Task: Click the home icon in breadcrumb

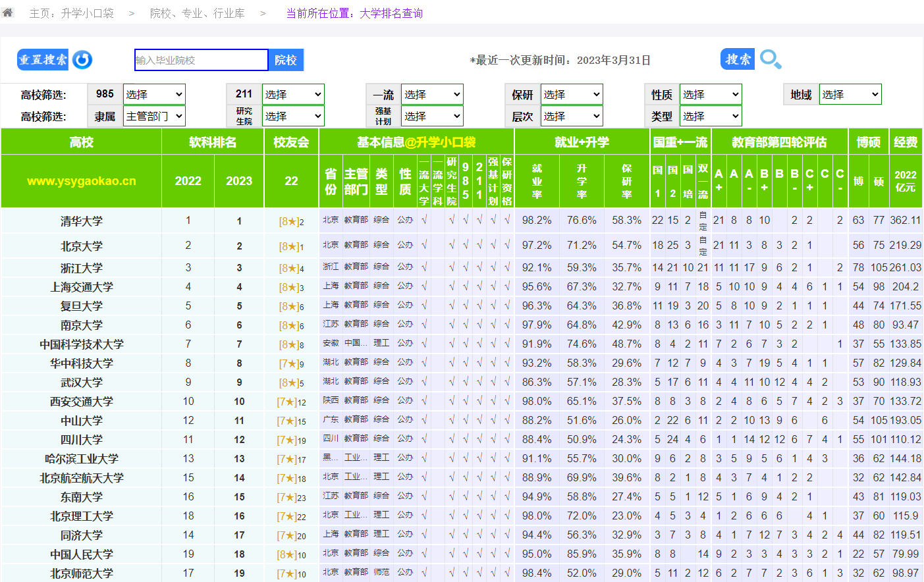Action: click(x=8, y=12)
